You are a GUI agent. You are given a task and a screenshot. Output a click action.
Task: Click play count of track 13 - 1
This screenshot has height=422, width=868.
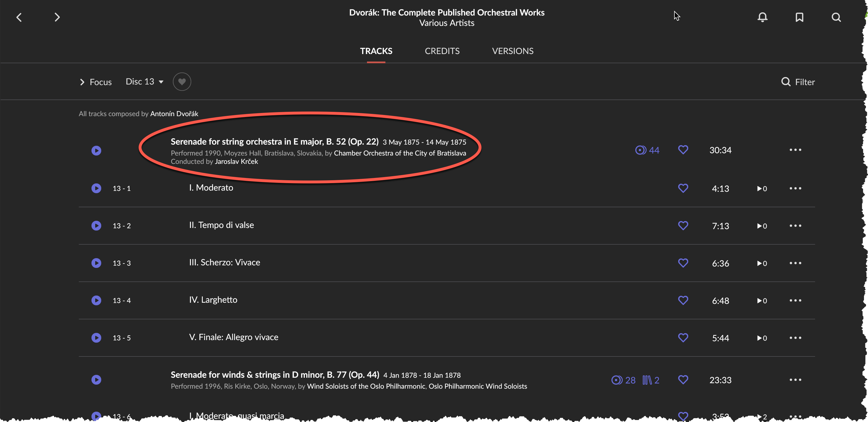pyautogui.click(x=762, y=188)
